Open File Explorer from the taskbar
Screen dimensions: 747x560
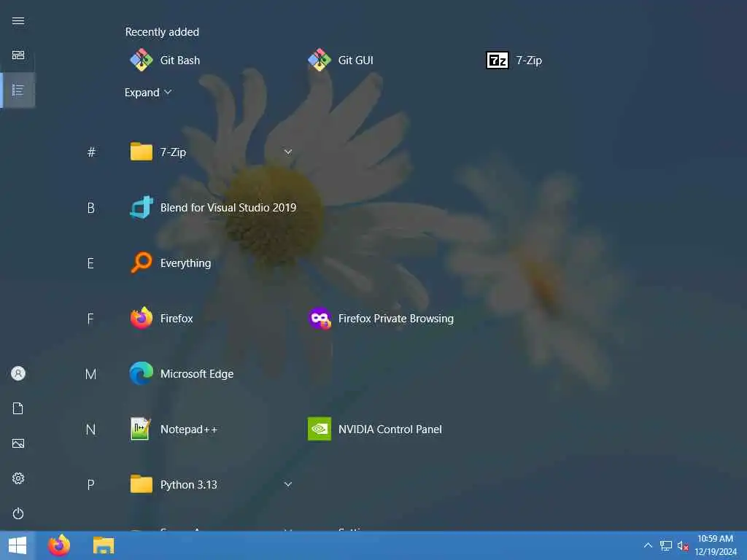[x=104, y=545]
